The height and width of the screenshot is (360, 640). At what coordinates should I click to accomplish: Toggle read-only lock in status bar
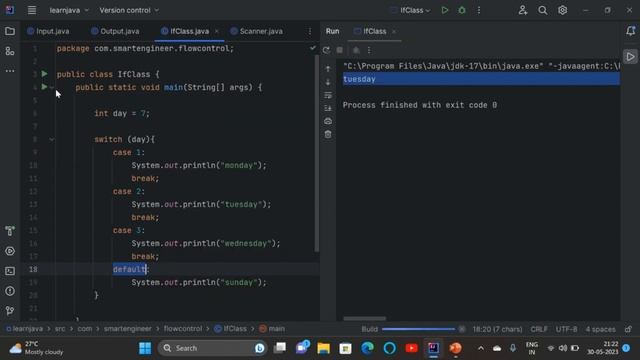(x=628, y=329)
